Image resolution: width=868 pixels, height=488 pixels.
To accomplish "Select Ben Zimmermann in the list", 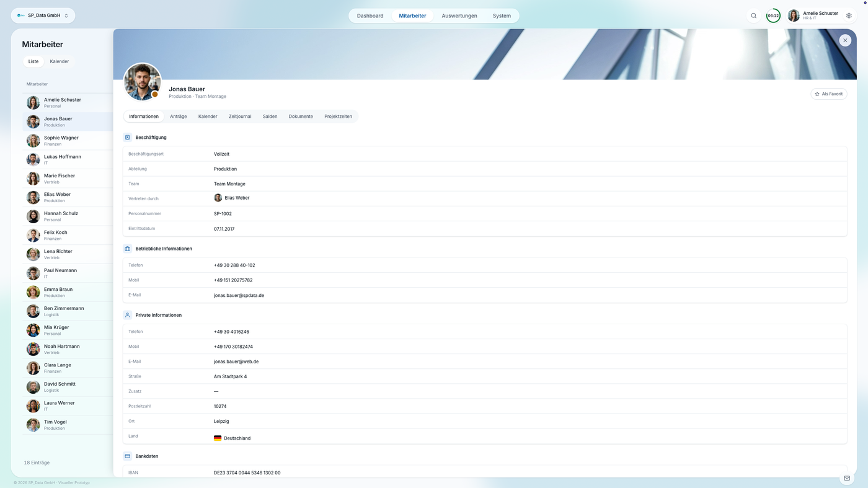I will pyautogui.click(x=68, y=311).
